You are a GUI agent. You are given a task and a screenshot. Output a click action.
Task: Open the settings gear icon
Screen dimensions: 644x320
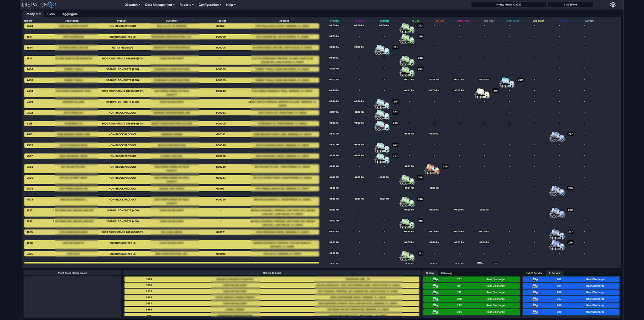[613, 5]
